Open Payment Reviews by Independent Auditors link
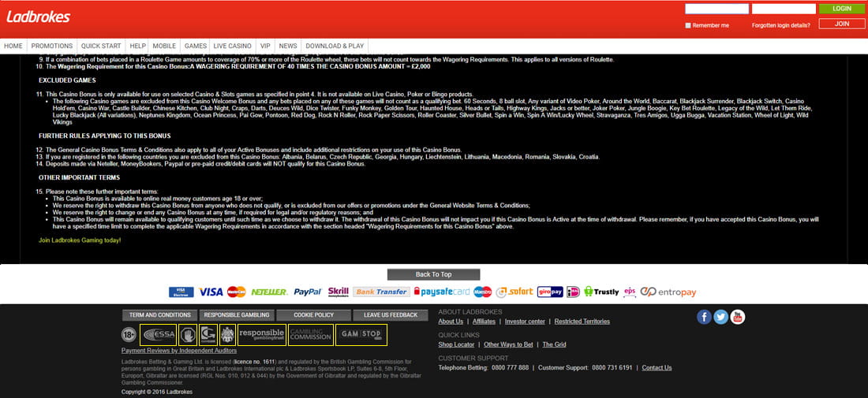The width and height of the screenshot is (868, 398). (179, 351)
